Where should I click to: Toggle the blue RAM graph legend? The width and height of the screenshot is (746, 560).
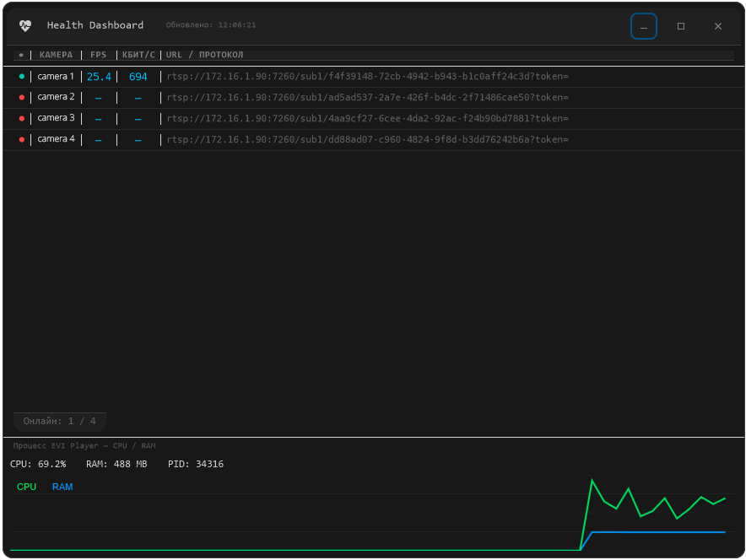point(62,487)
